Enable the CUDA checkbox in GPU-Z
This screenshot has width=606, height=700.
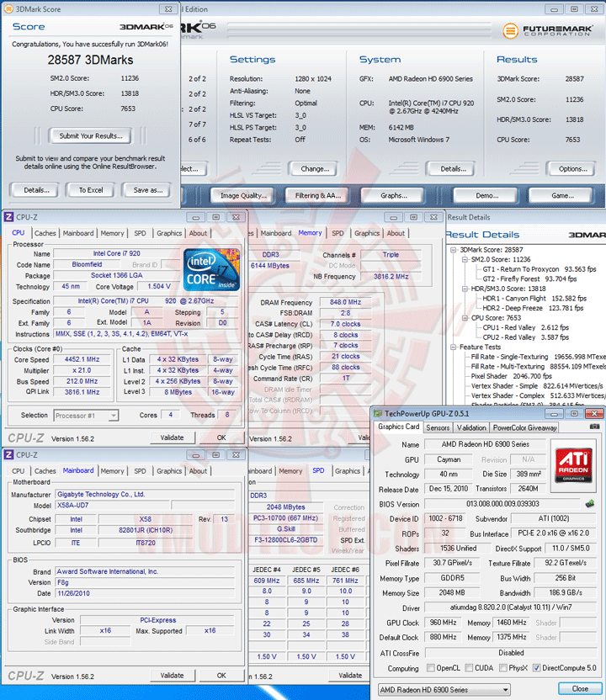pyautogui.click(x=469, y=668)
